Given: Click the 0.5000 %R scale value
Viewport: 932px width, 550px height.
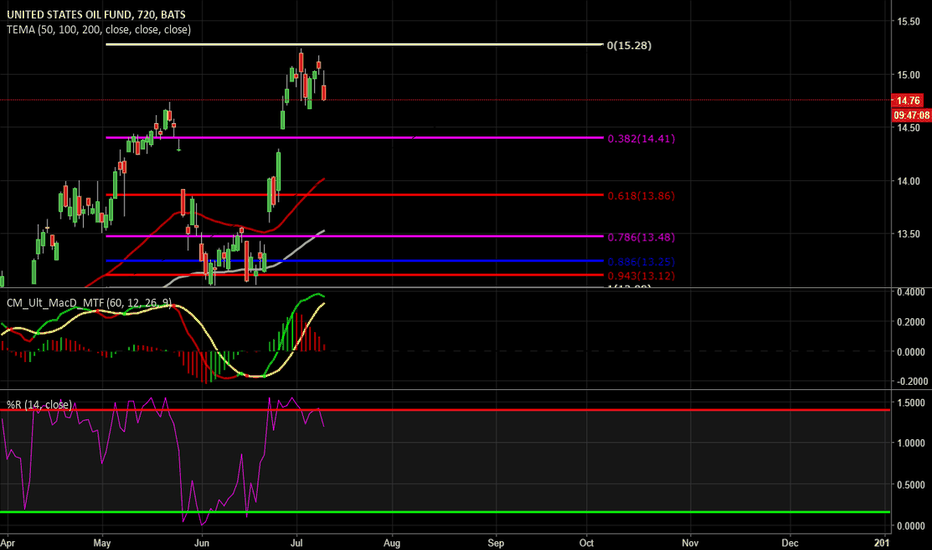Looking at the screenshot, I should pos(911,485).
